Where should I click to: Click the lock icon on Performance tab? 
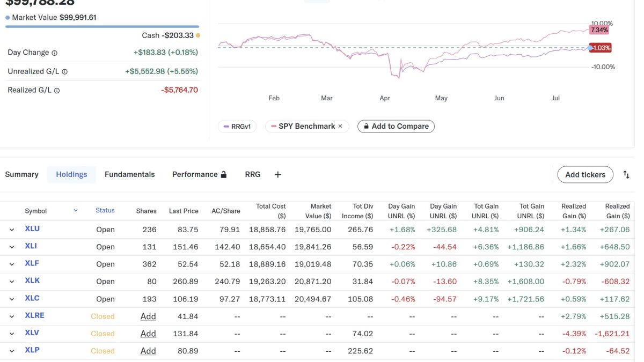click(x=224, y=174)
